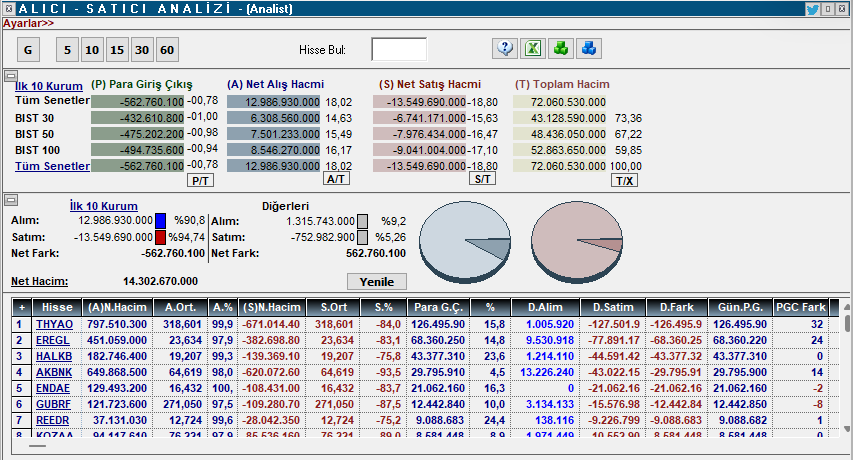Sort by (A)N.Hacim column header
Viewport: 853px width, 460px height.
[118, 307]
